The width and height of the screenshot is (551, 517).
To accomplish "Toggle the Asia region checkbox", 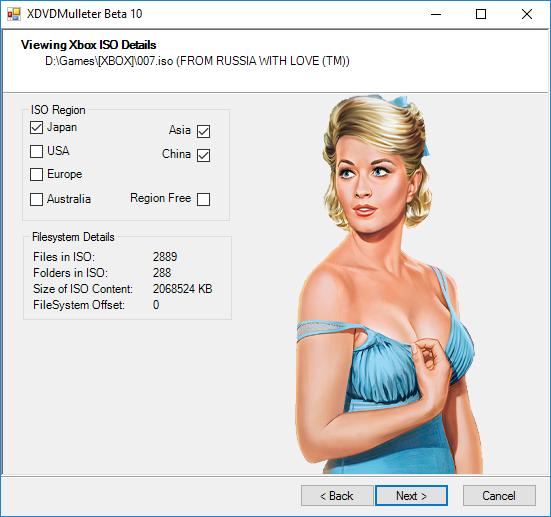I will (x=203, y=131).
